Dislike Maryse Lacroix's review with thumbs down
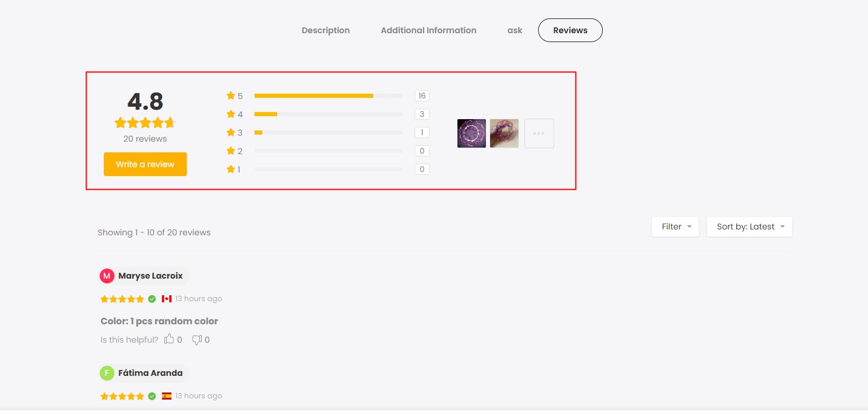The height and width of the screenshot is (415, 868). coord(197,340)
